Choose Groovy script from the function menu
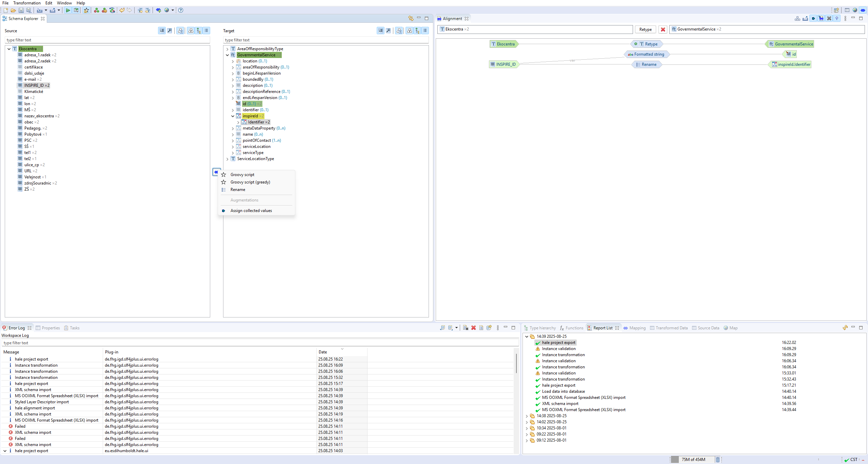This screenshot has height=464, width=868. click(242, 175)
